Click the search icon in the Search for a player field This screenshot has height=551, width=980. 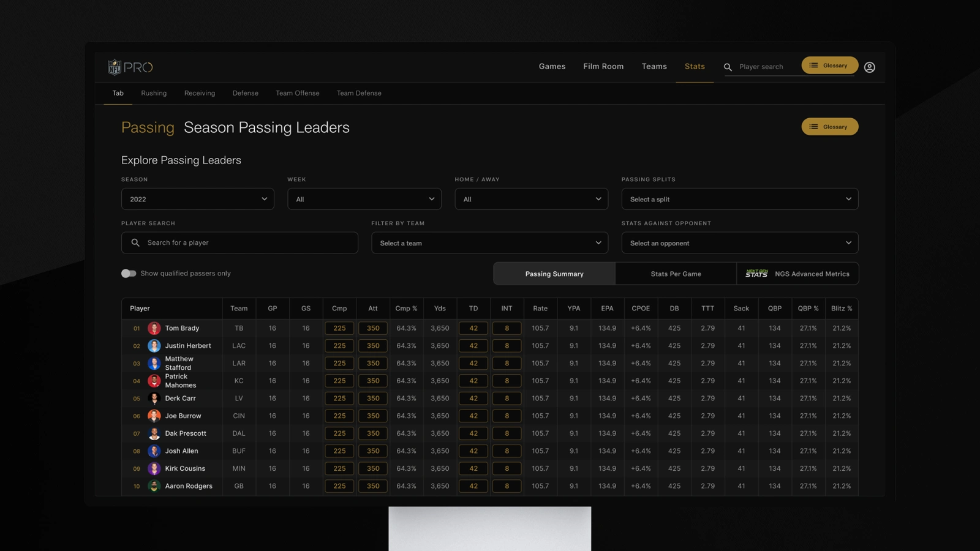click(135, 243)
